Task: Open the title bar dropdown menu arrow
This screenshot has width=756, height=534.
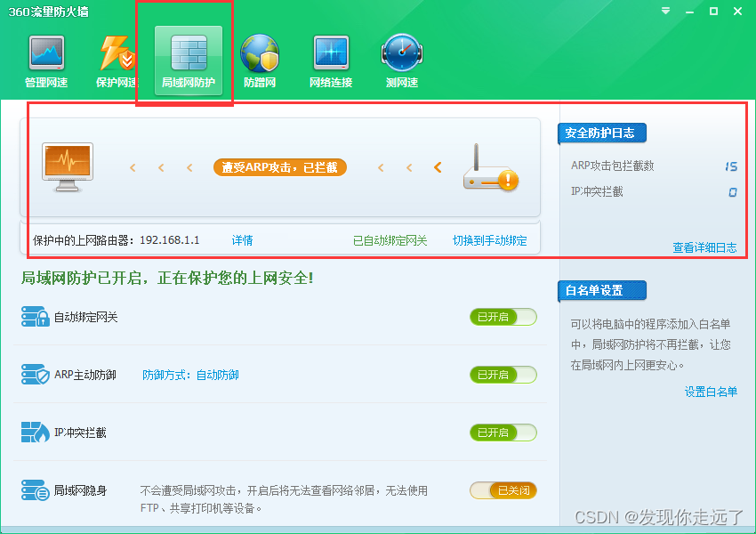Action: [x=665, y=11]
